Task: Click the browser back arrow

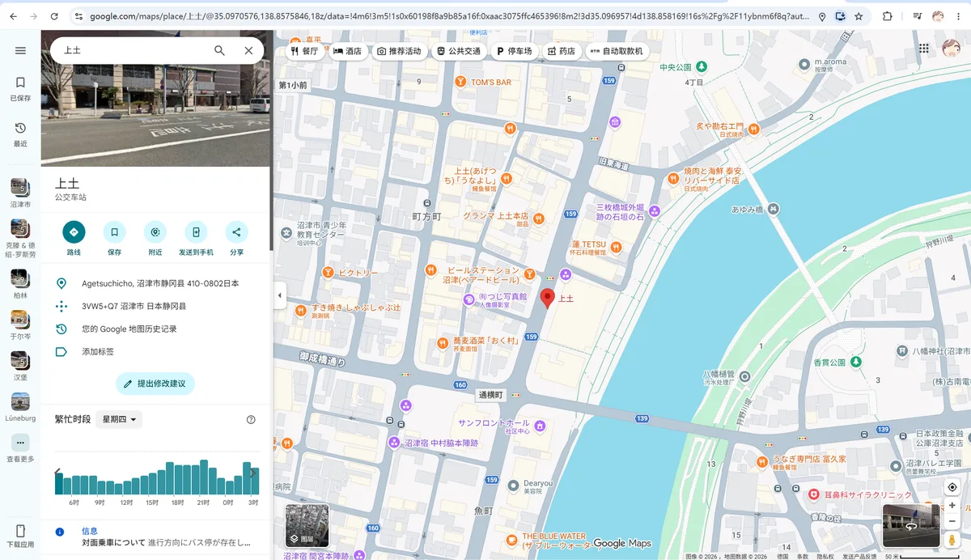Action: (x=13, y=16)
